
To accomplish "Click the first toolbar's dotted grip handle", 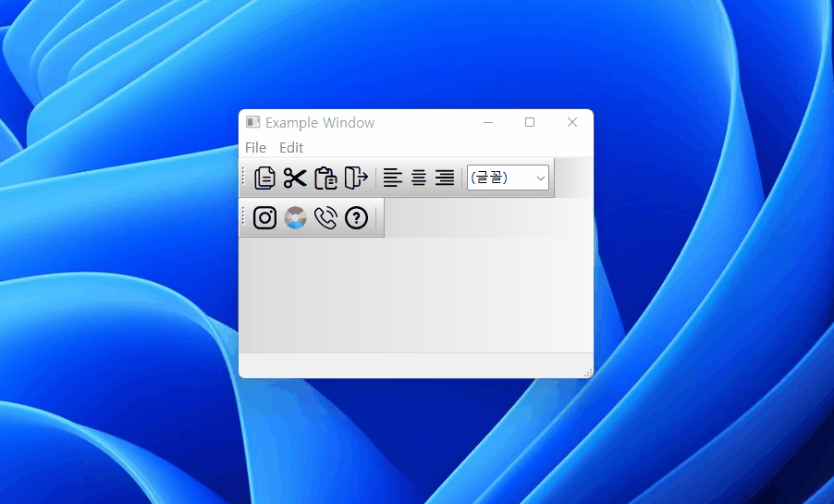I will pyautogui.click(x=243, y=178).
